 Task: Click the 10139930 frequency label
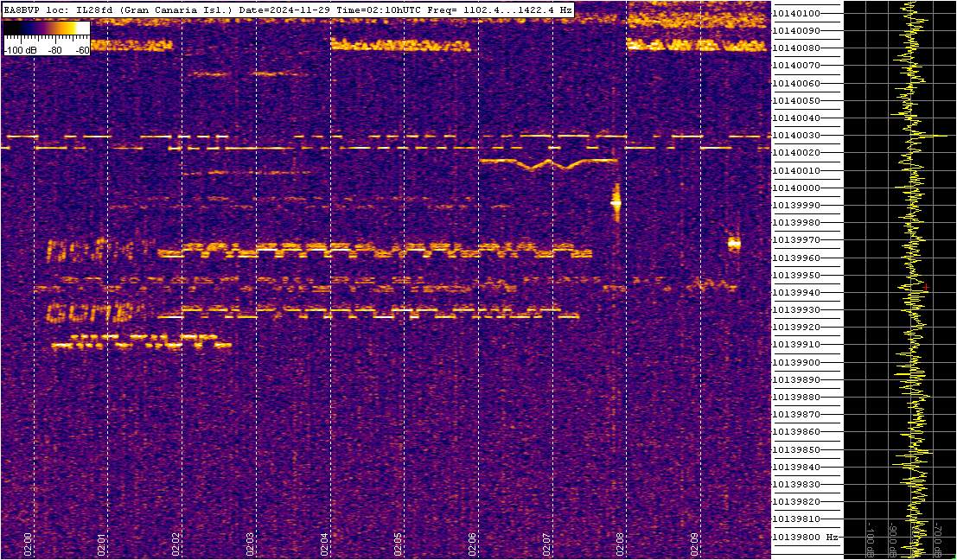coord(796,310)
